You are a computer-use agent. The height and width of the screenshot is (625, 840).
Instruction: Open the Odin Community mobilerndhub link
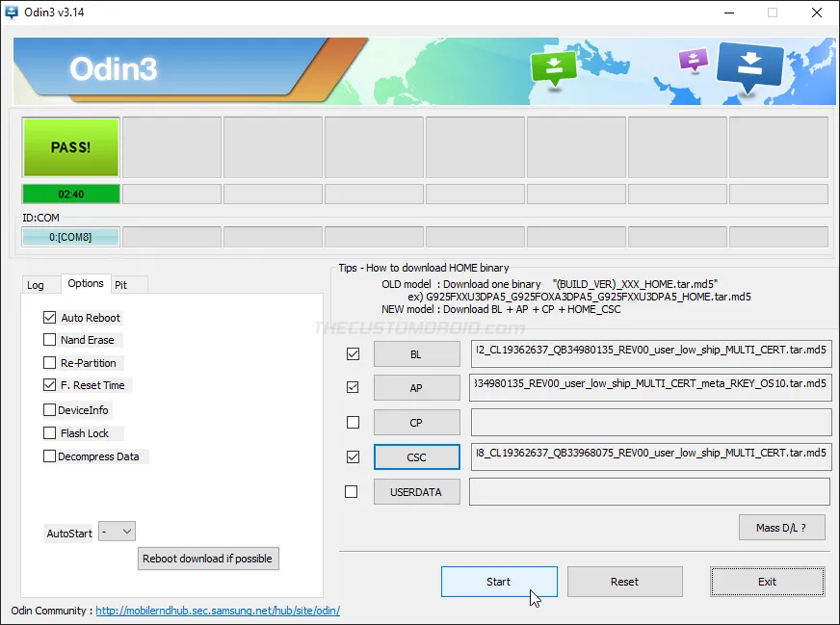click(x=217, y=610)
